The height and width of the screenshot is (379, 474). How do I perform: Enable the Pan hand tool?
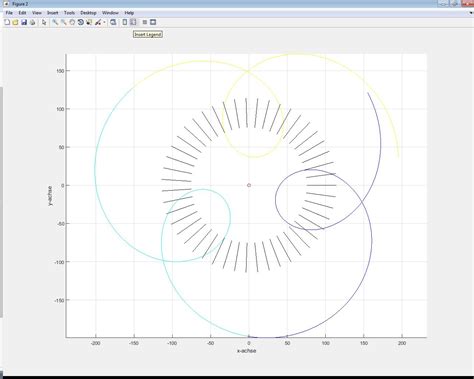[x=72, y=22]
